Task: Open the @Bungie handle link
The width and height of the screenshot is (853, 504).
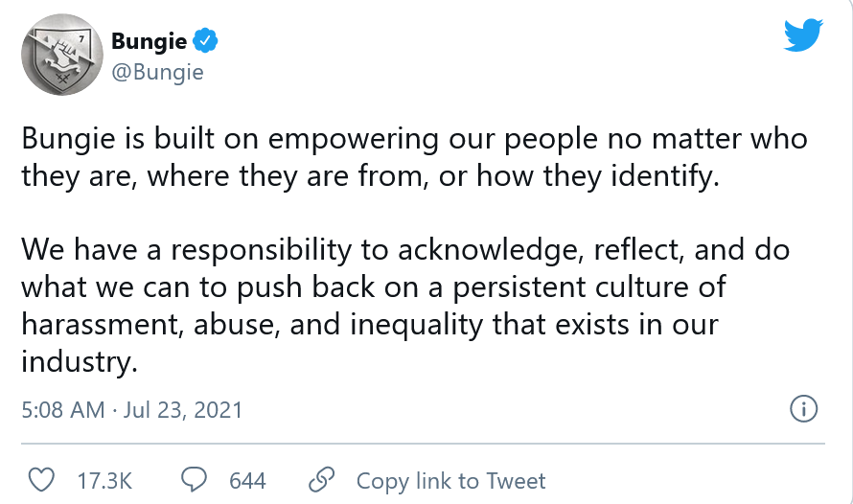Action: point(157,72)
